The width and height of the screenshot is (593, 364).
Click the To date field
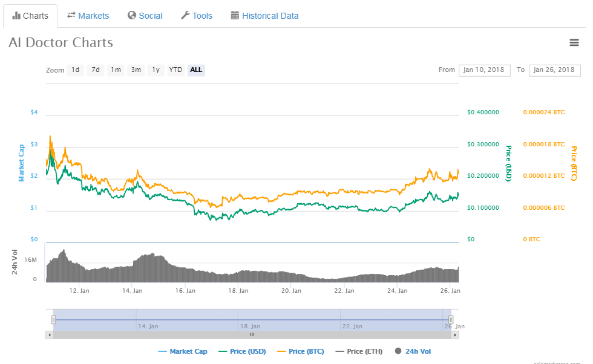point(555,70)
